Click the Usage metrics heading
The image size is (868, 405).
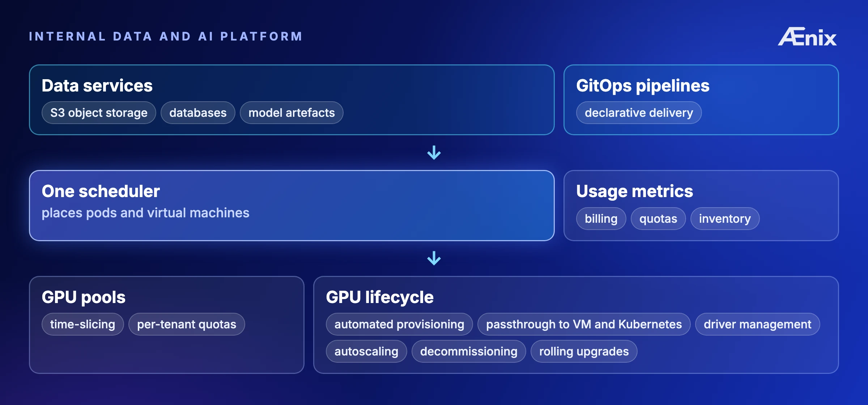(634, 191)
